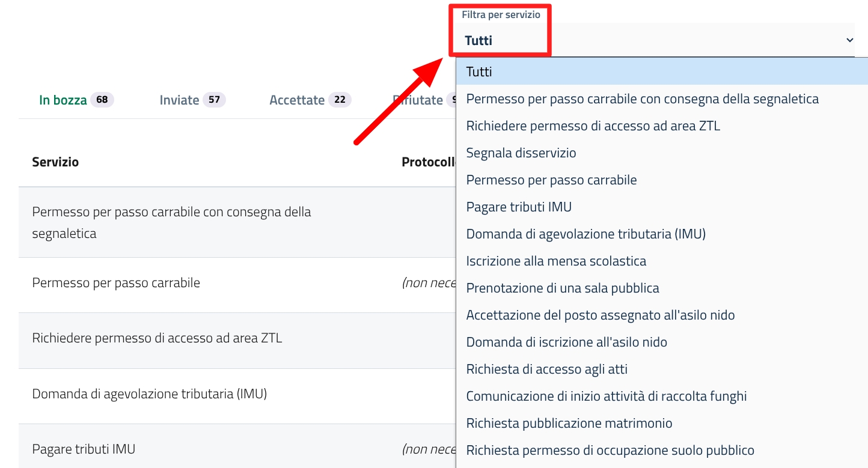Open 'Permesso per passo carrabile' table row
Image resolution: width=868 pixels, height=468 pixels.
click(x=116, y=283)
